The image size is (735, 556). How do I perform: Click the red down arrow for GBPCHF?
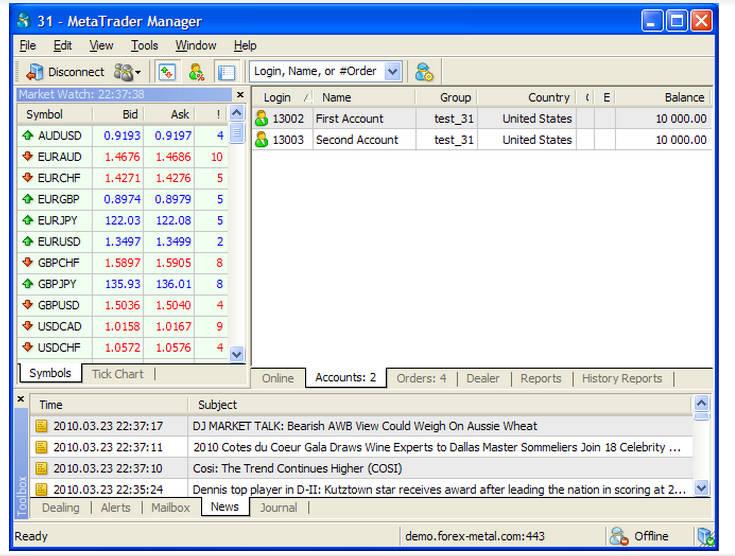point(28,262)
